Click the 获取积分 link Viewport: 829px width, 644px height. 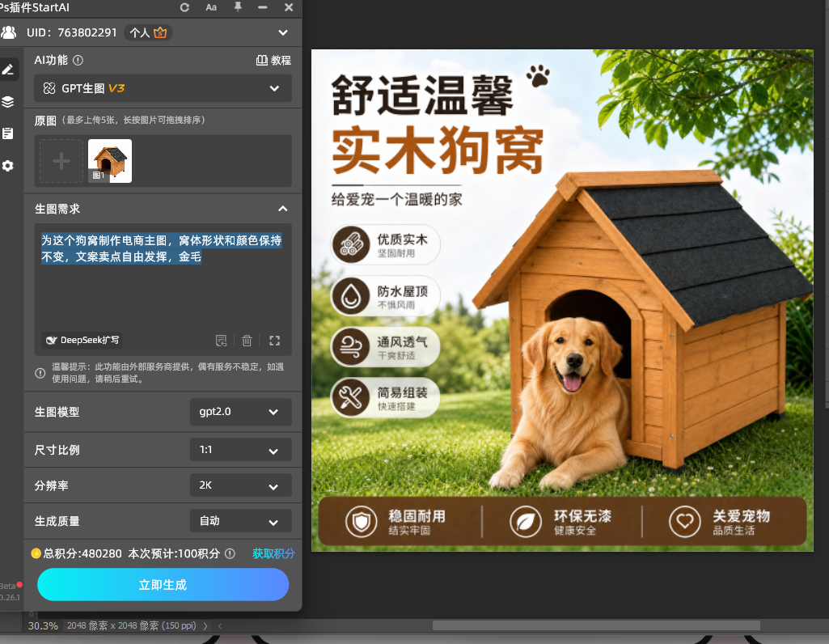tap(273, 553)
